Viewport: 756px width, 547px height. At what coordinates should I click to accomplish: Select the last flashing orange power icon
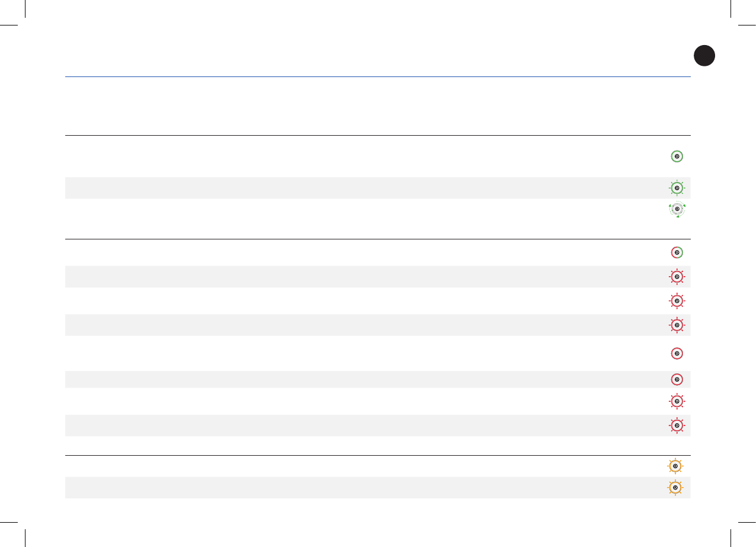[675, 488]
